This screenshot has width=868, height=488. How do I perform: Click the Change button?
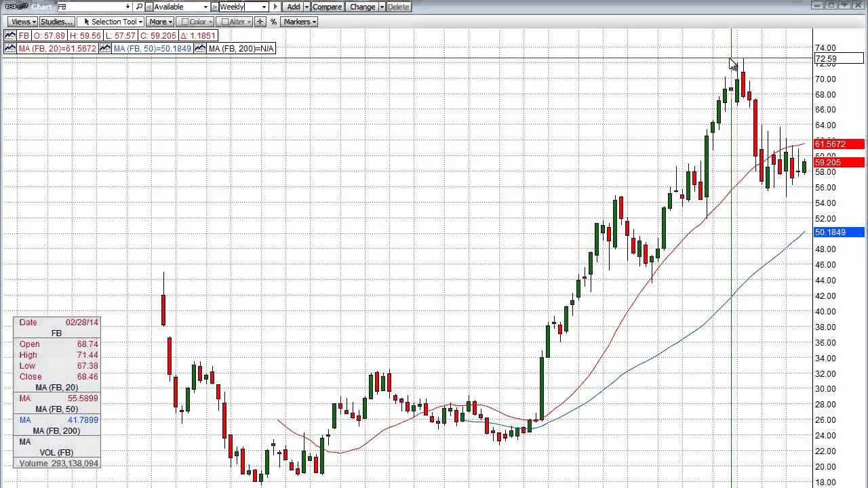(x=362, y=7)
